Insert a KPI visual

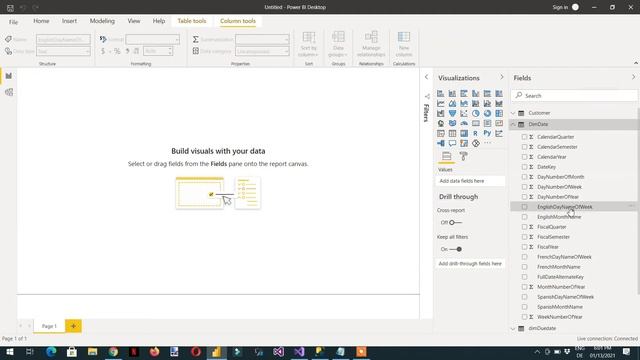pos(499,123)
